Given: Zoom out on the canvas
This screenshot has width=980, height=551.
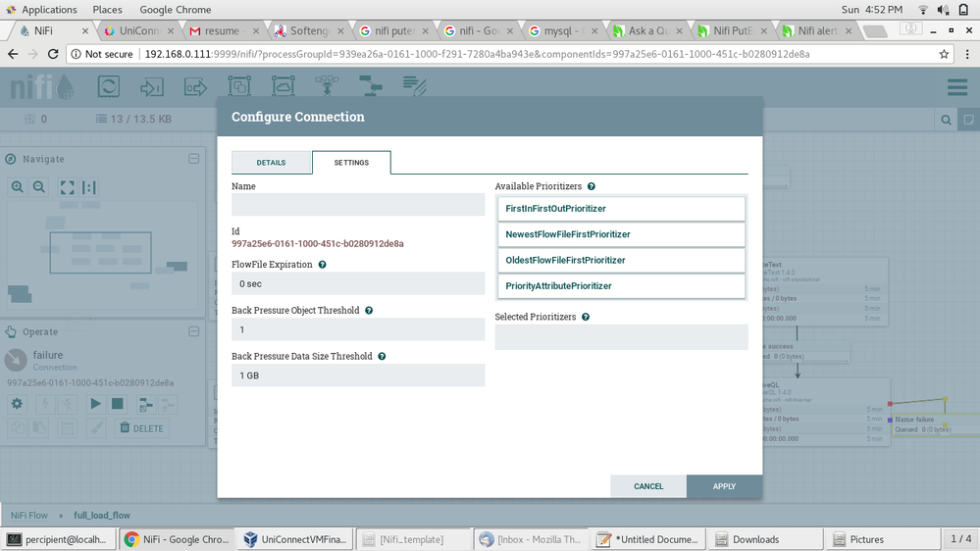Looking at the screenshot, I should coord(39,187).
